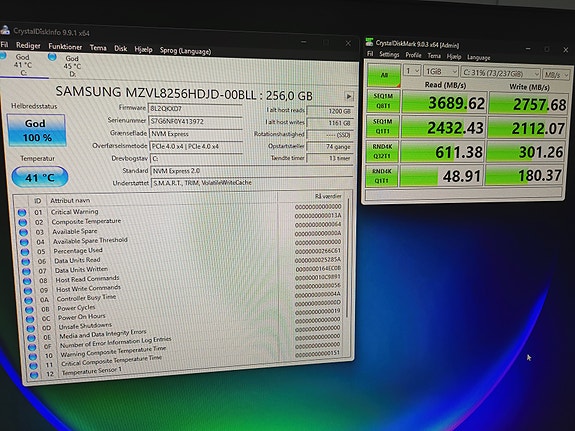Click the status icon beside Temperature Sensor 1
The image size is (575, 431).
click(x=34, y=375)
